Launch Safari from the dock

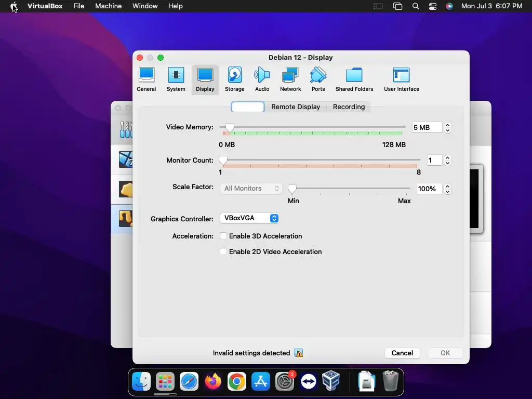[189, 381]
